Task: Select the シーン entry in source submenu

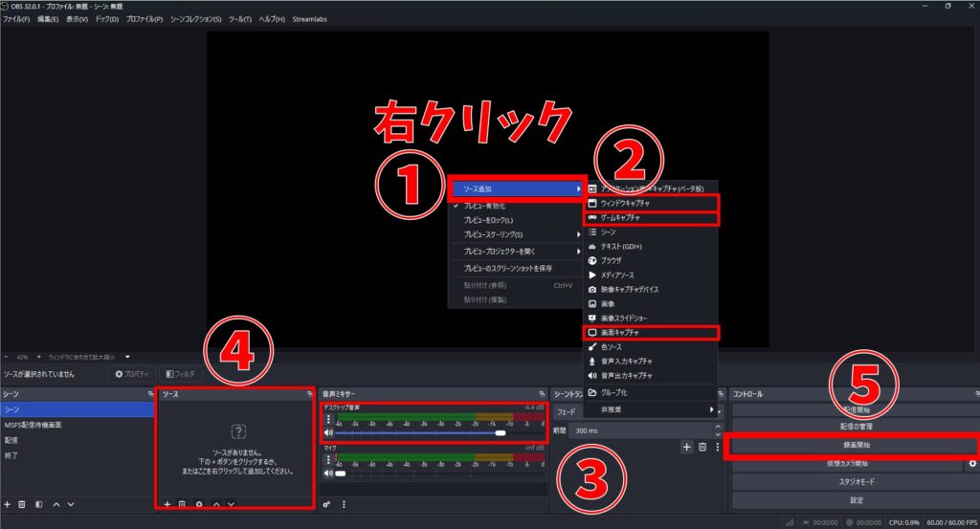Action: [650, 231]
